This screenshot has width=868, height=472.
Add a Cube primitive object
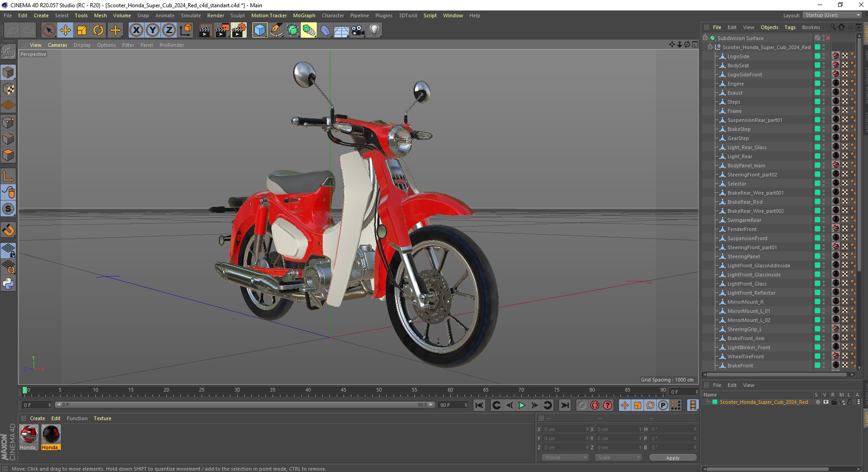pyautogui.click(x=259, y=30)
